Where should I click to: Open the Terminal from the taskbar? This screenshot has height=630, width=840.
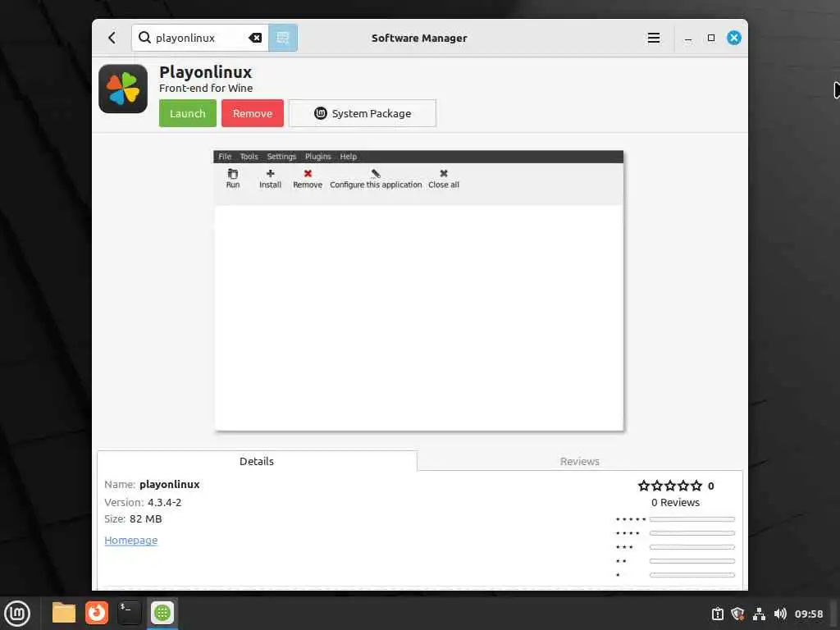click(129, 613)
